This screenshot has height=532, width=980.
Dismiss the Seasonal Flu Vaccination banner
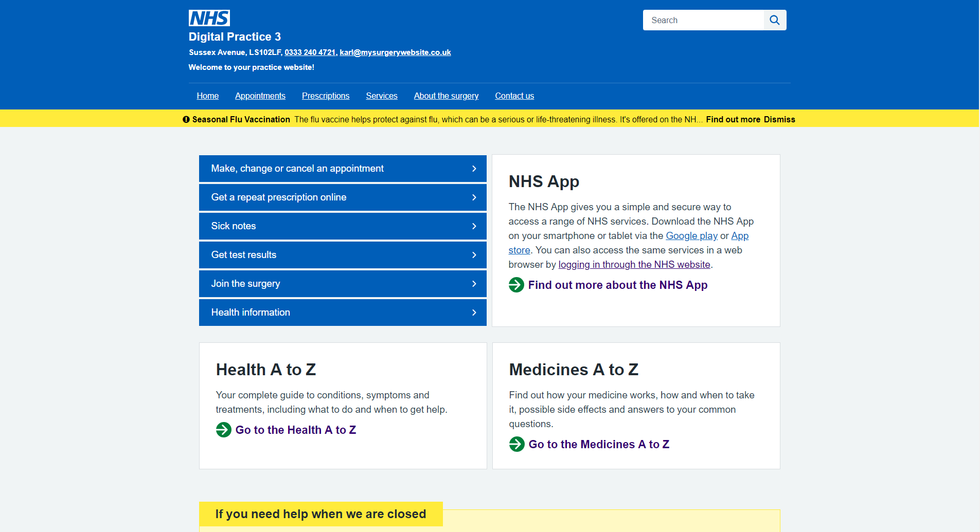click(x=779, y=119)
